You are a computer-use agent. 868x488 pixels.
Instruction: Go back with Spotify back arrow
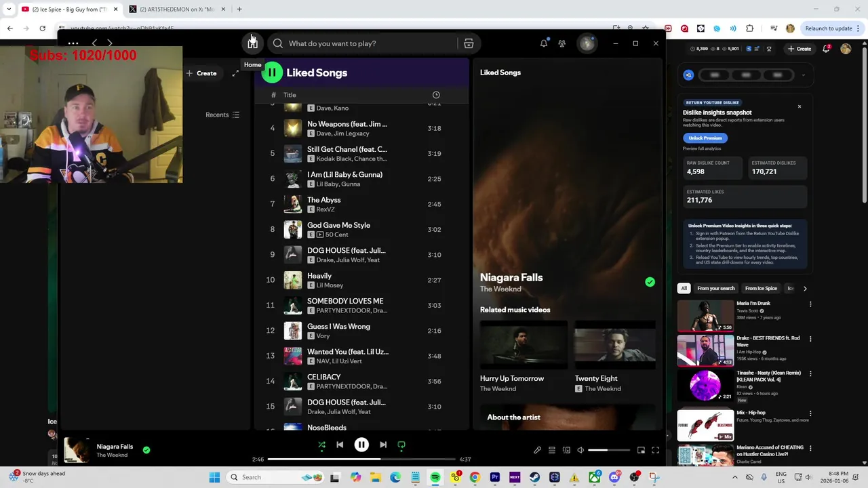tap(94, 43)
